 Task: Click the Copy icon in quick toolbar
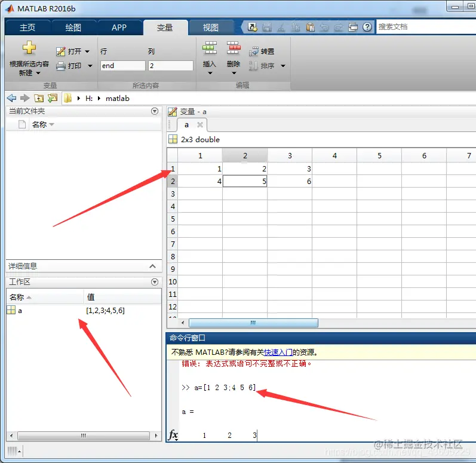click(296, 27)
